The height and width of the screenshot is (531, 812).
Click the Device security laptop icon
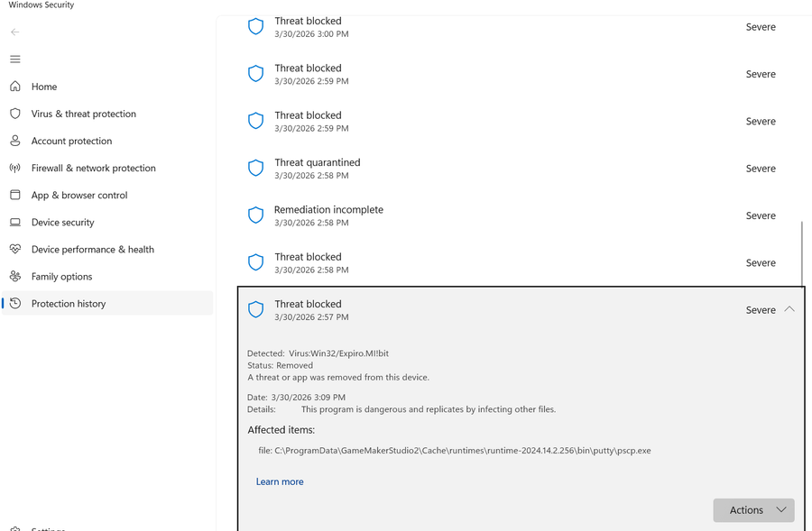14,222
